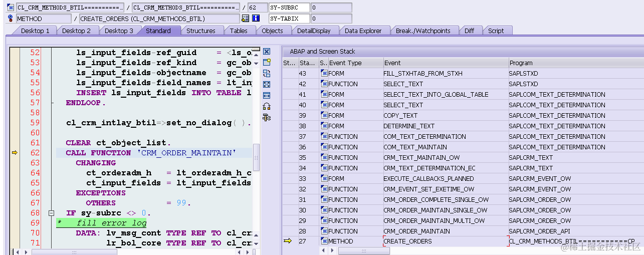Viewport: 644px width, 255px height.
Task: Click the SY-TABIX variable field
Action: click(x=289, y=19)
